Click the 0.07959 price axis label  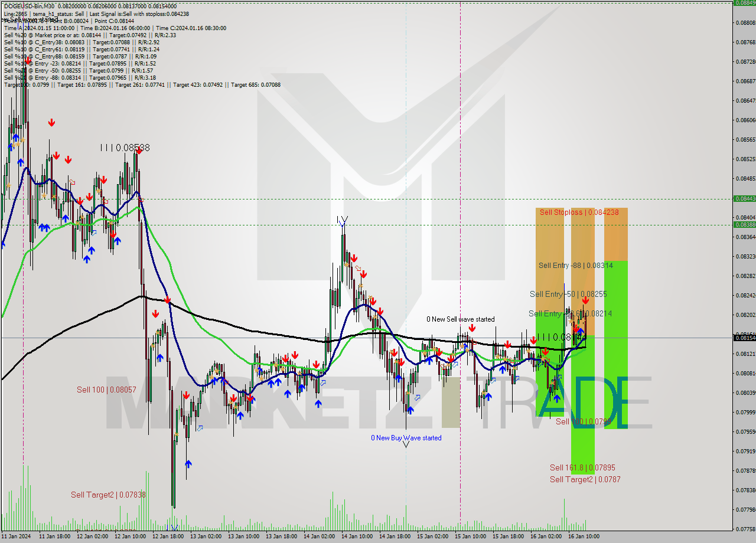pyautogui.click(x=745, y=431)
